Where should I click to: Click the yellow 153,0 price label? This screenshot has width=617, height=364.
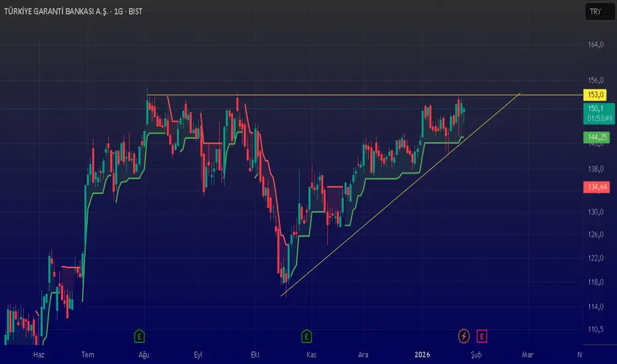595,95
